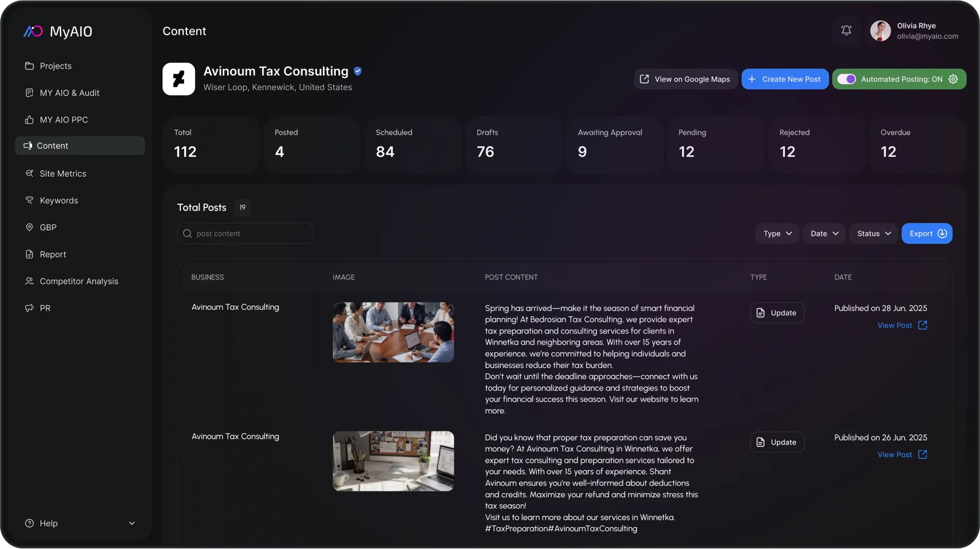Click olivia@myaio.com email text
The image size is (980, 549).
pyautogui.click(x=927, y=36)
